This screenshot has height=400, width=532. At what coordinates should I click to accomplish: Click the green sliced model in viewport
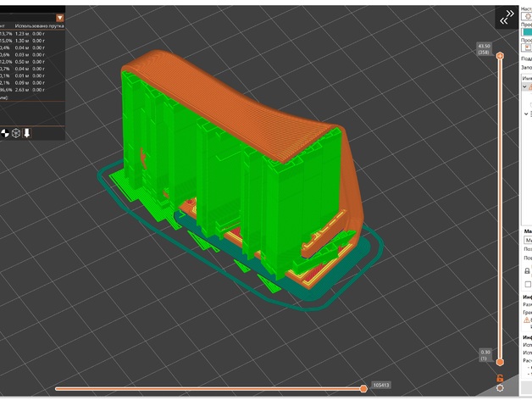220,153
